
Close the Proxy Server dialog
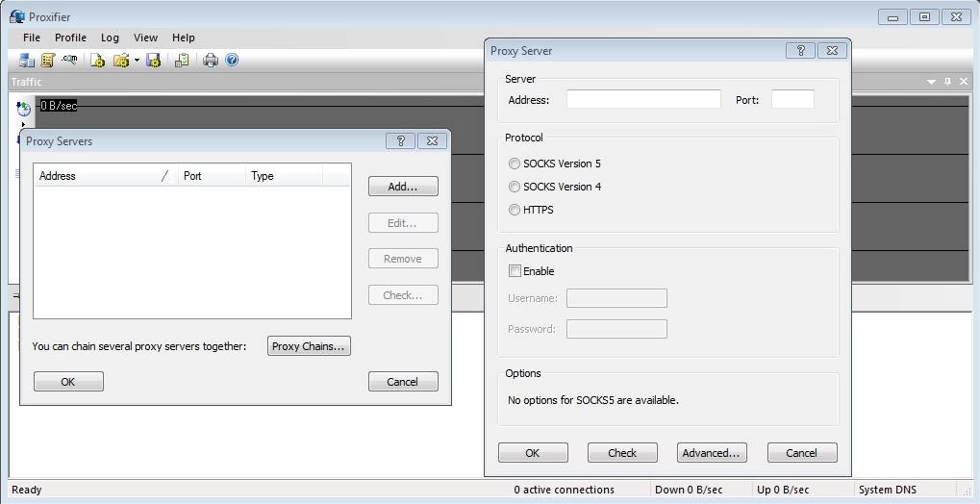click(832, 51)
